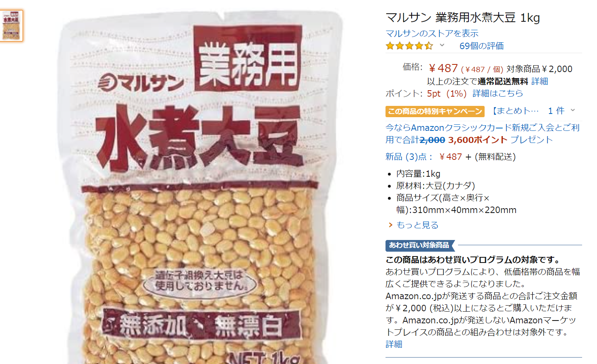The width and height of the screenshot is (597, 364).
Task: Open the Amazonクラシックカード points offer link
Action: click(483, 134)
